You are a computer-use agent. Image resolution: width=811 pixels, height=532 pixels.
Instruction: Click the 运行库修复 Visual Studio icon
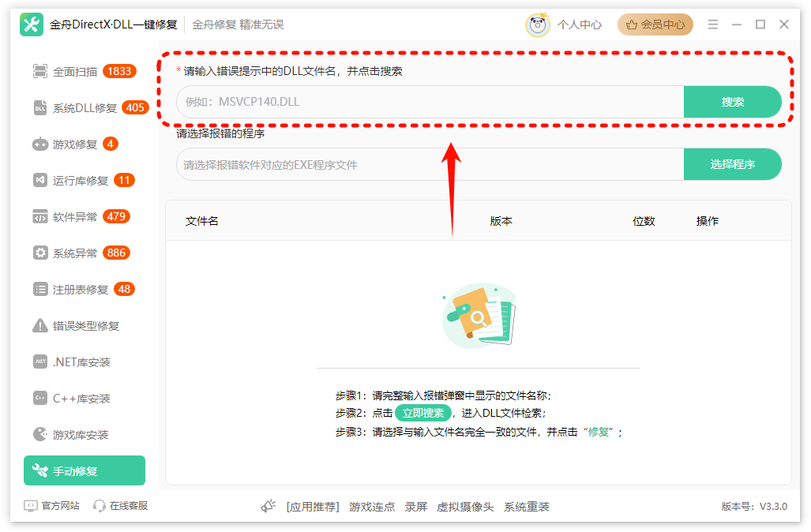tap(39, 180)
